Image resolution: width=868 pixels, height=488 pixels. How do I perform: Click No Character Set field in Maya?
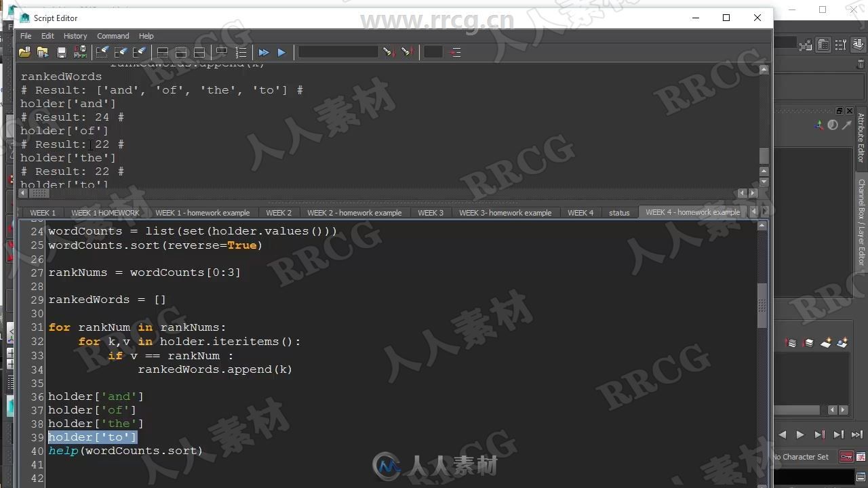point(801,457)
